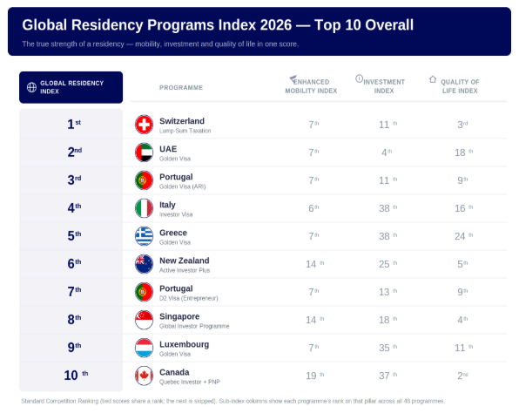
Task: Open the Portugal Golden Visa (ARI) entry
Action: [182, 180]
